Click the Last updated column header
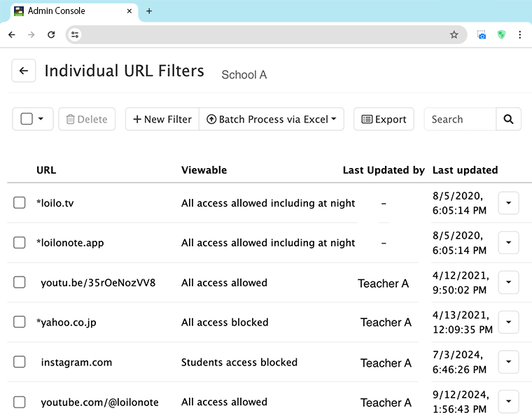 (x=465, y=170)
